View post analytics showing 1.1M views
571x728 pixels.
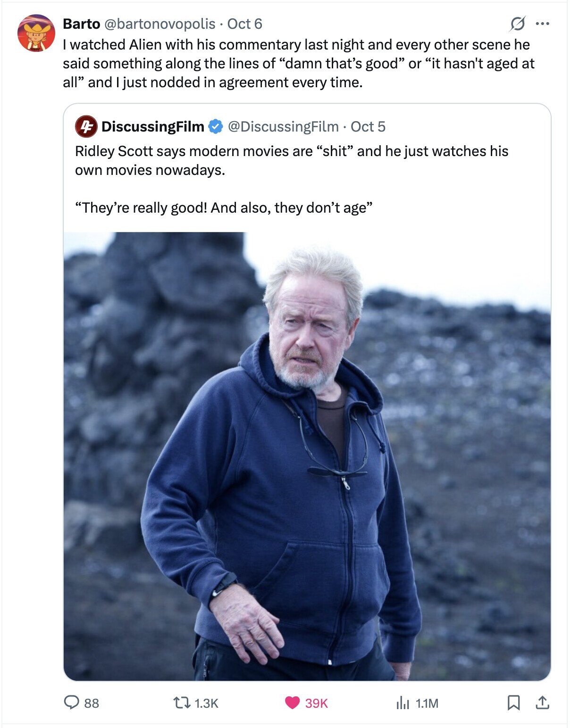tap(403, 703)
